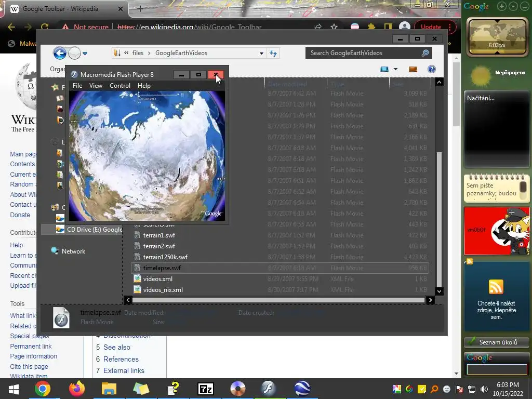This screenshot has height=399, width=532.
Task: Open the View menu in Flash Player
Action: 96,86
